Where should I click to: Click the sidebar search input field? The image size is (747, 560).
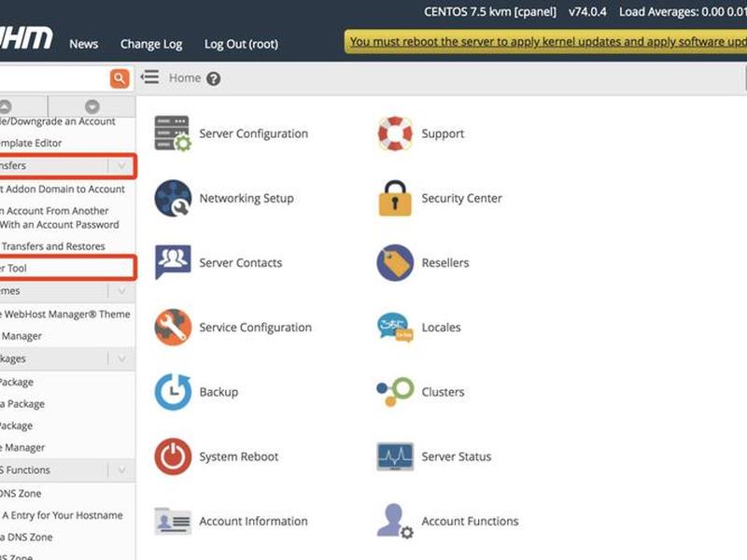pyautogui.click(x=54, y=78)
